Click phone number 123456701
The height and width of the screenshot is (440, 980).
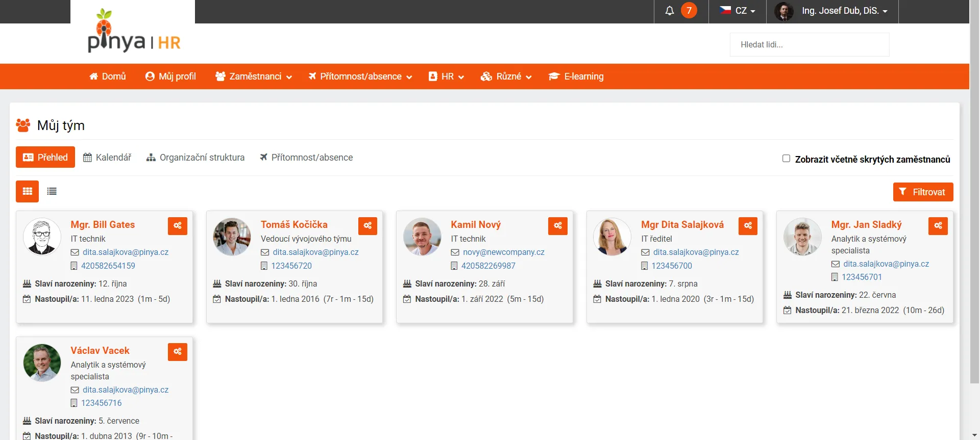pos(862,277)
